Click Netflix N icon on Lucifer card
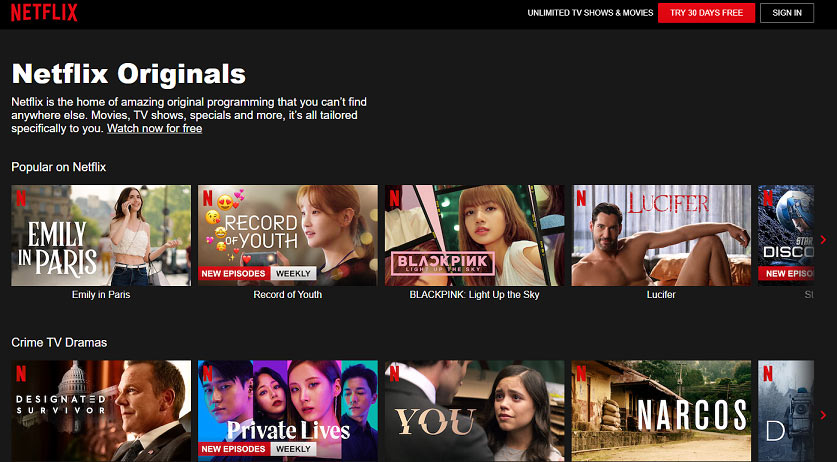Screen dimensions: 837x462 tap(581, 198)
